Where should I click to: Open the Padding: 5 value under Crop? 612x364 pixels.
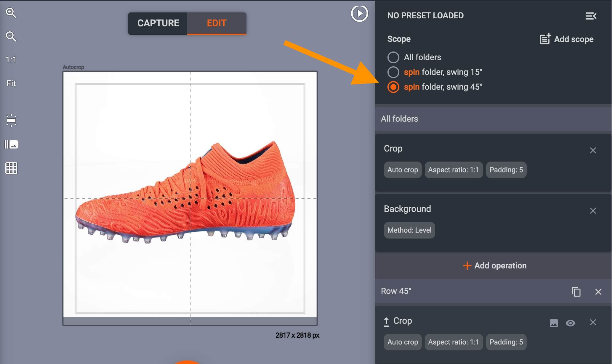coord(506,170)
